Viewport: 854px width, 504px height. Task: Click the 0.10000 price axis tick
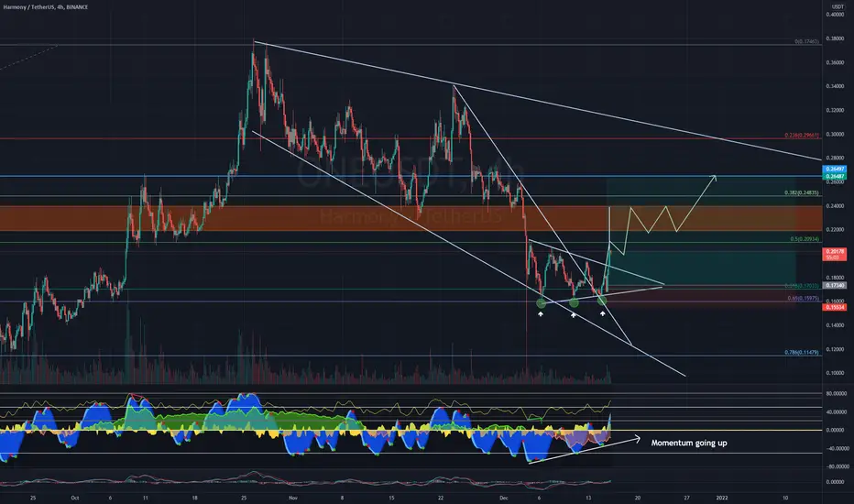(835, 373)
